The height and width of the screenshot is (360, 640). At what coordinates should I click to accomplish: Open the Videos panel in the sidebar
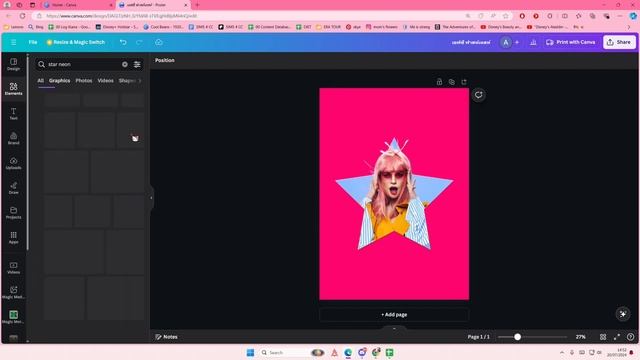pyautogui.click(x=13, y=268)
